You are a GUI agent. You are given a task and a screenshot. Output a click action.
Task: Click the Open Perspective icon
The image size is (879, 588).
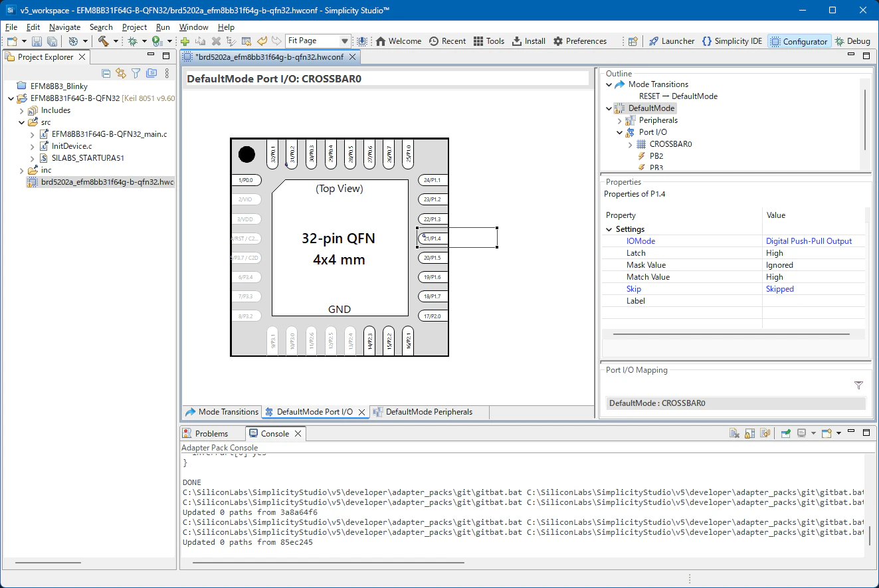point(633,41)
